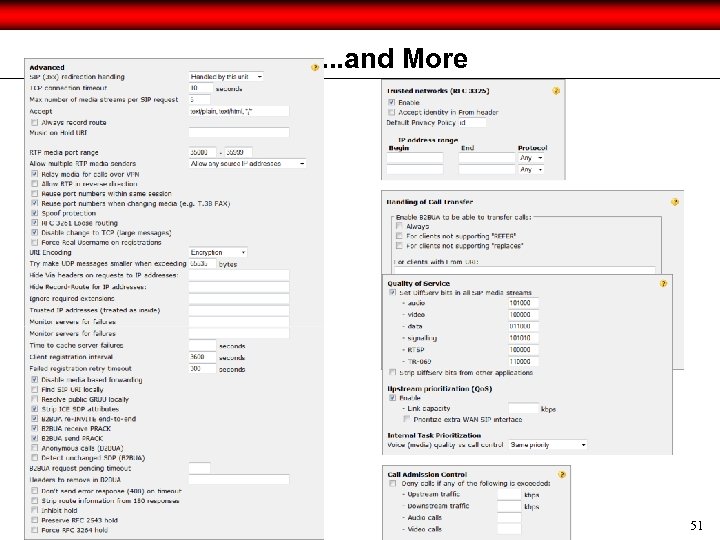The image size is (720, 540).
Task: Toggle Deny calls if exceeded checkbox
Action: coord(392,484)
